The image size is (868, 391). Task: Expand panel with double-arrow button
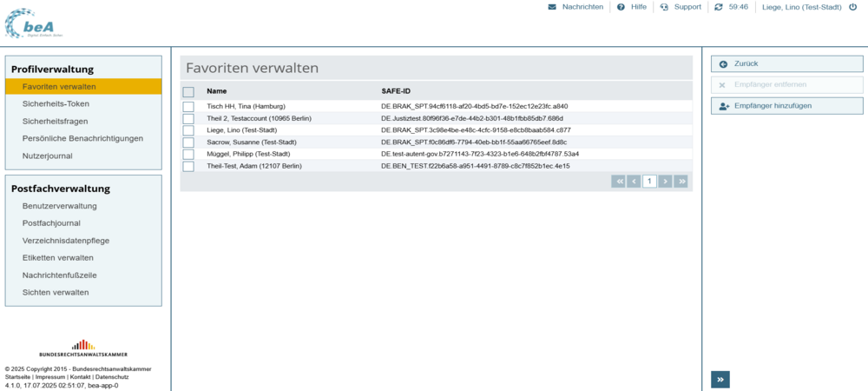(x=720, y=379)
